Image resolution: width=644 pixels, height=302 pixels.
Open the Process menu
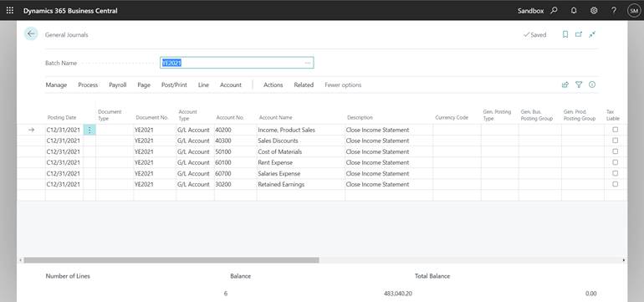[88, 84]
